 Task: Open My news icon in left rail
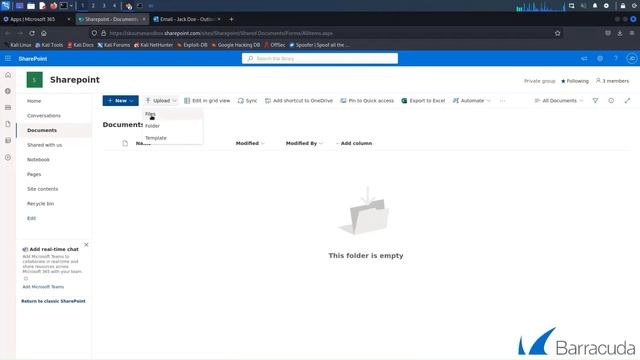pos(8,107)
